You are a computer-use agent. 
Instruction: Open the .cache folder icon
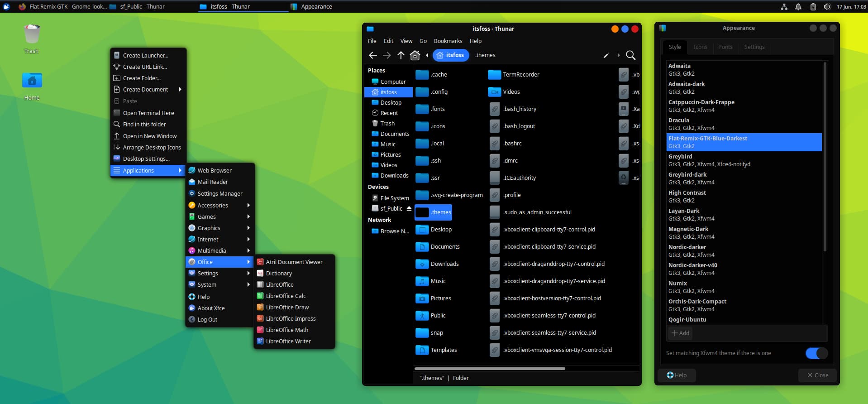(422, 75)
